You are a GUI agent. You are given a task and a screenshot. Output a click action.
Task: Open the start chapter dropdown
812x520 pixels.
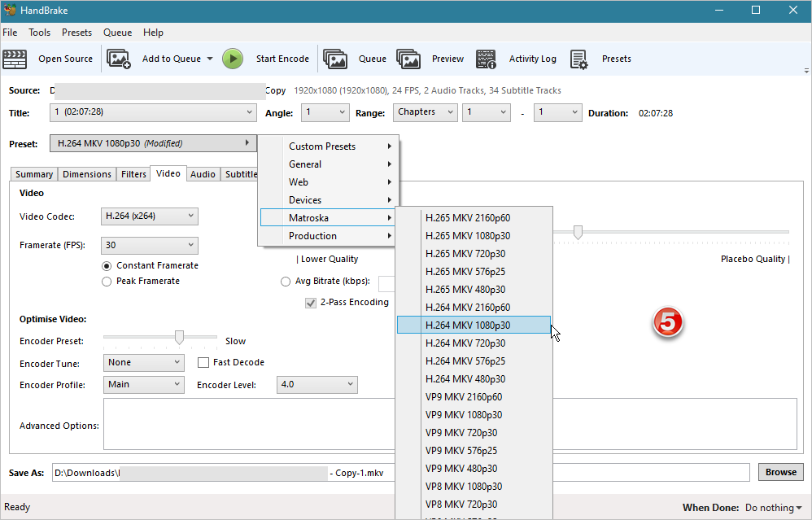click(x=487, y=113)
